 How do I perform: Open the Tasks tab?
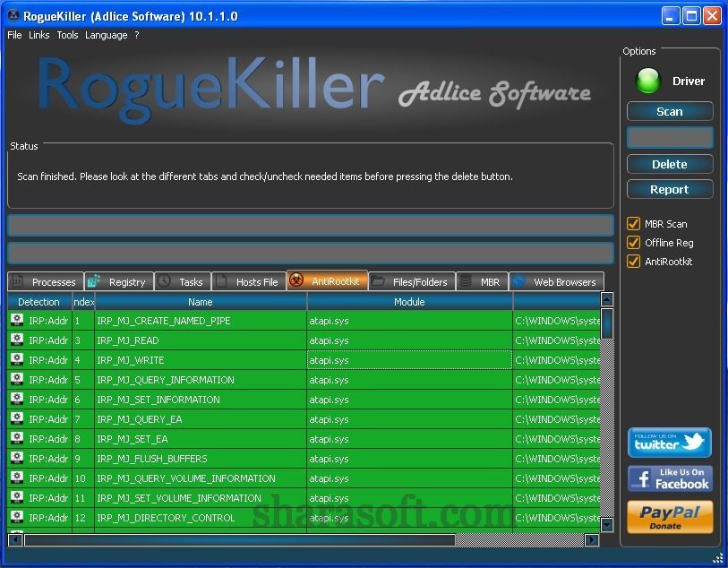point(183,282)
